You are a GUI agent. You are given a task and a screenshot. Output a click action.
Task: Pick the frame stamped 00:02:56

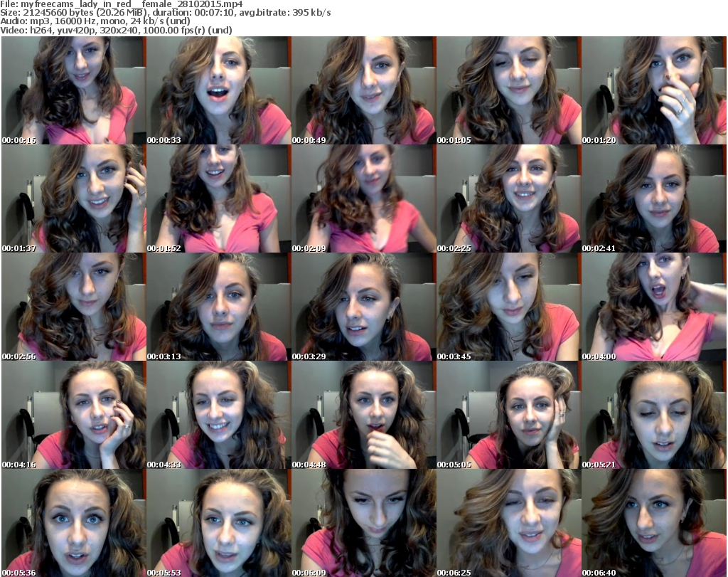tap(74, 307)
